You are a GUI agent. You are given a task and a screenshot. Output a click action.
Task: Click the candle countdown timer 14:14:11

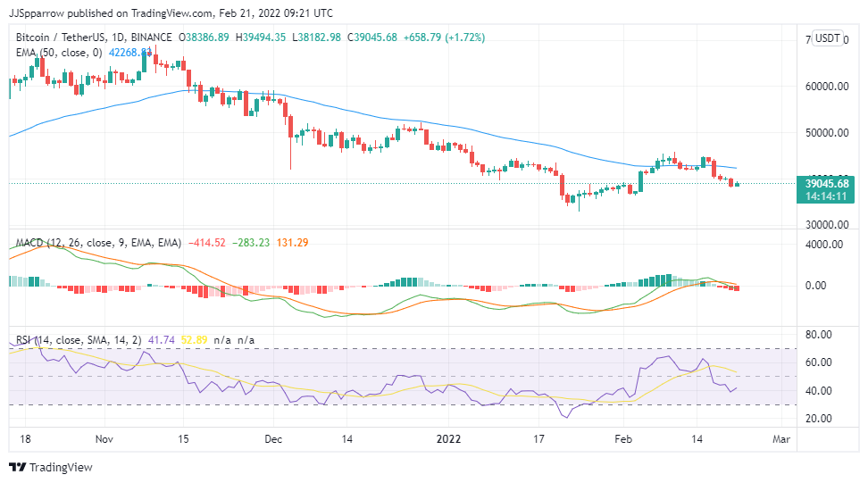click(x=826, y=196)
